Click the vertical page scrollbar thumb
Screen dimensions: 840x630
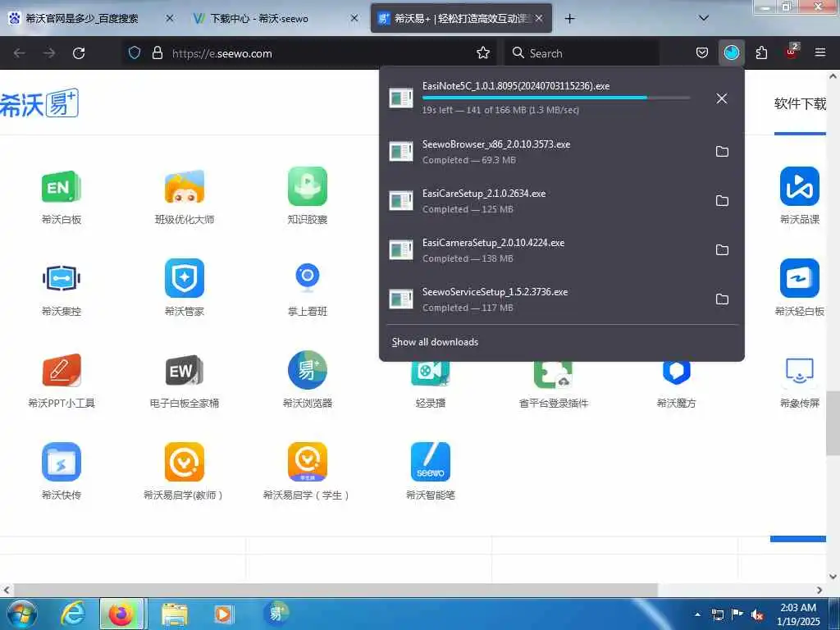pyautogui.click(x=833, y=423)
